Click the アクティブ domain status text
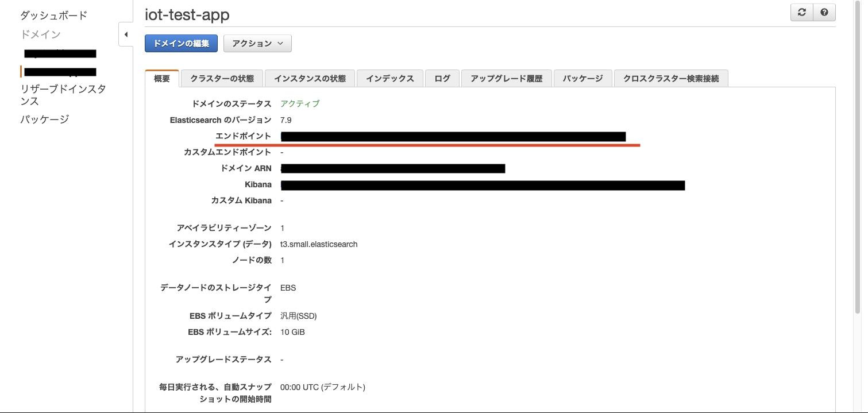Image resolution: width=868 pixels, height=413 pixels. (x=300, y=104)
